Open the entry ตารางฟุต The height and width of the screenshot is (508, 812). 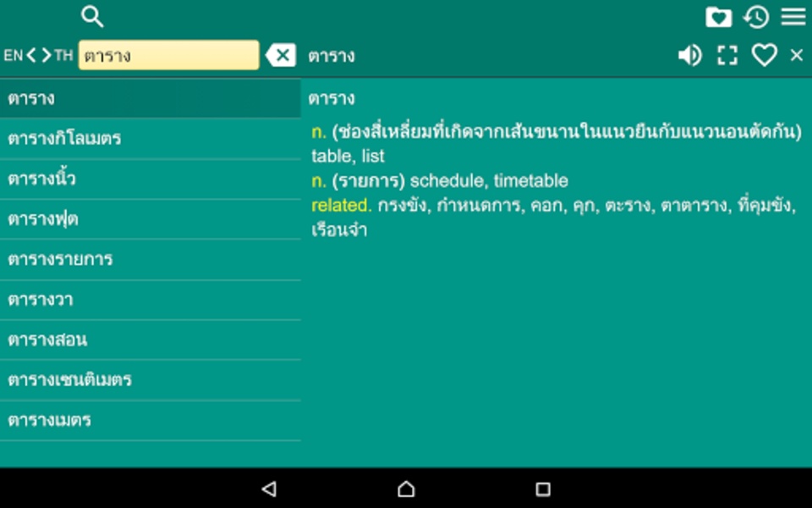[x=151, y=219]
